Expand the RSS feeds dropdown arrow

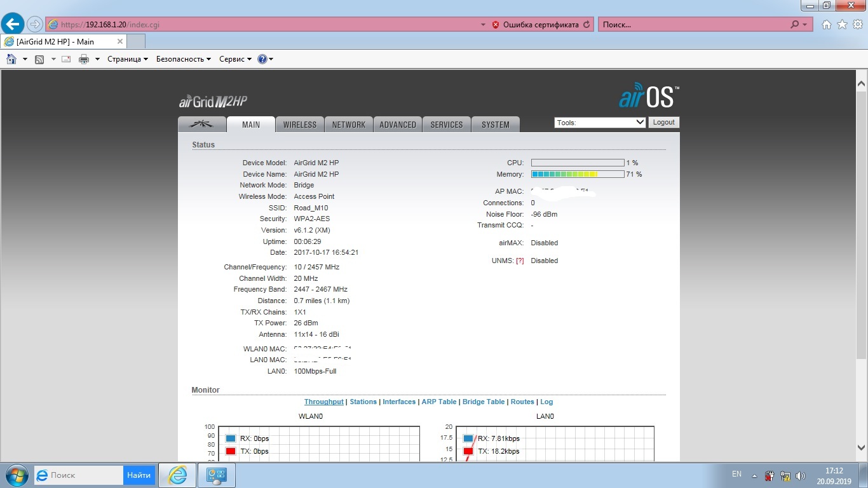[53, 59]
